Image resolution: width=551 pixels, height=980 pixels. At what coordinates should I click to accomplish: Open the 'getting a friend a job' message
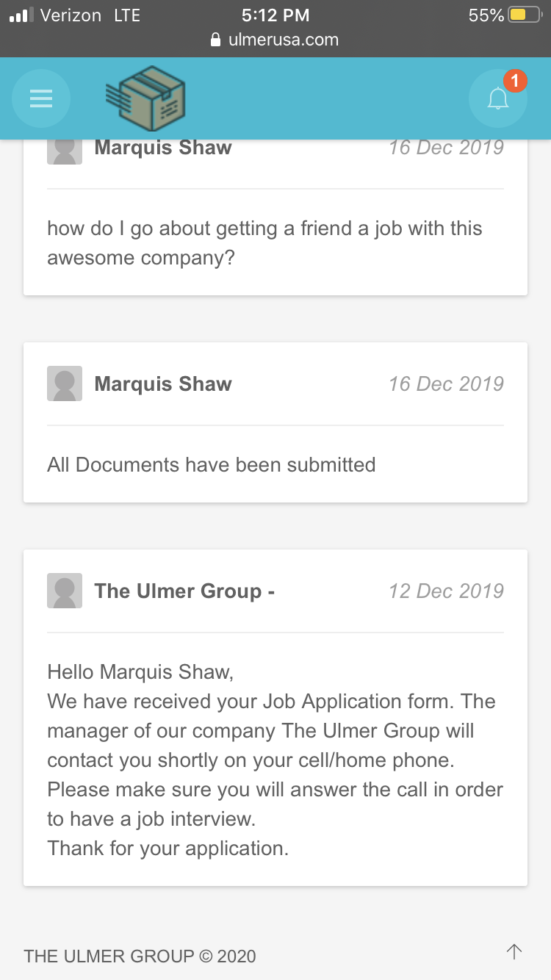275,217
